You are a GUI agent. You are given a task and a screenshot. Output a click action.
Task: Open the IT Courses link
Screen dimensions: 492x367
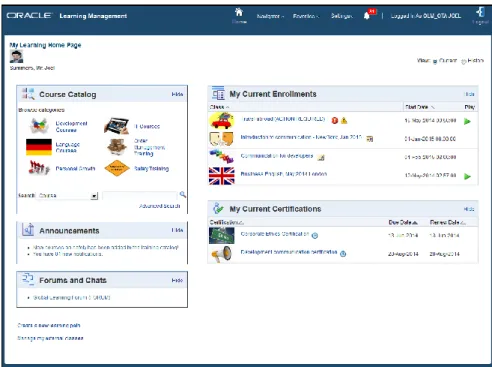(147, 127)
